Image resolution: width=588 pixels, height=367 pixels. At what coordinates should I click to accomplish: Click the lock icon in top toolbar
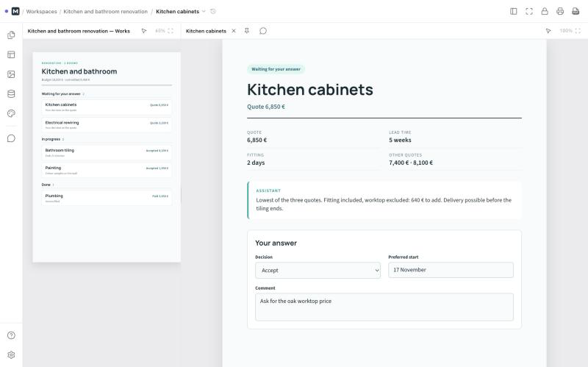(545, 11)
